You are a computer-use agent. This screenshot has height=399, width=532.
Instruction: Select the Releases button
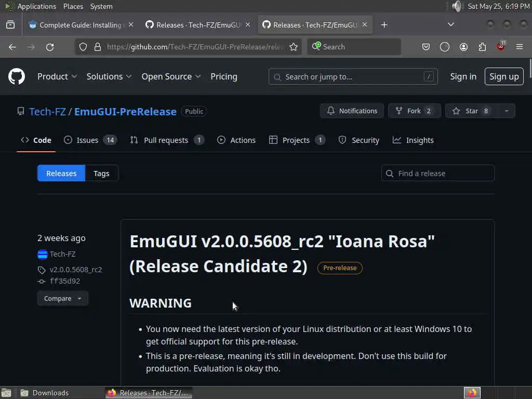(x=61, y=174)
